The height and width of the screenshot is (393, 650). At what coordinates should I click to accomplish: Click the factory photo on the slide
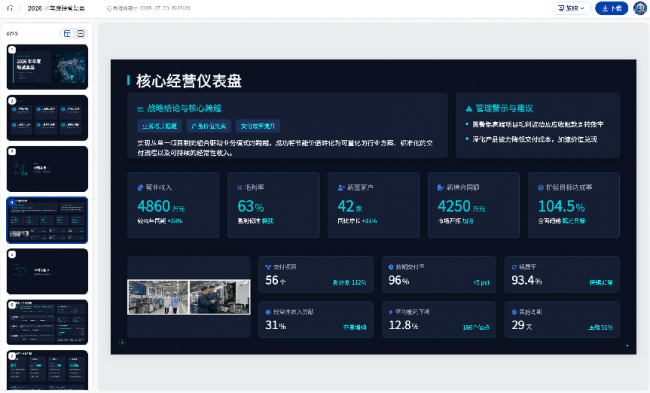[x=189, y=297]
